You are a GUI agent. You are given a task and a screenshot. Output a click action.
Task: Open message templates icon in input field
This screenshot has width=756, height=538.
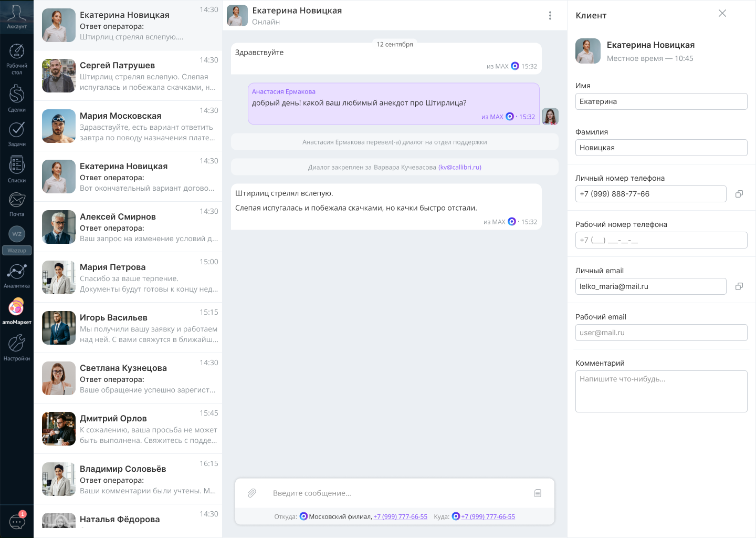(538, 493)
